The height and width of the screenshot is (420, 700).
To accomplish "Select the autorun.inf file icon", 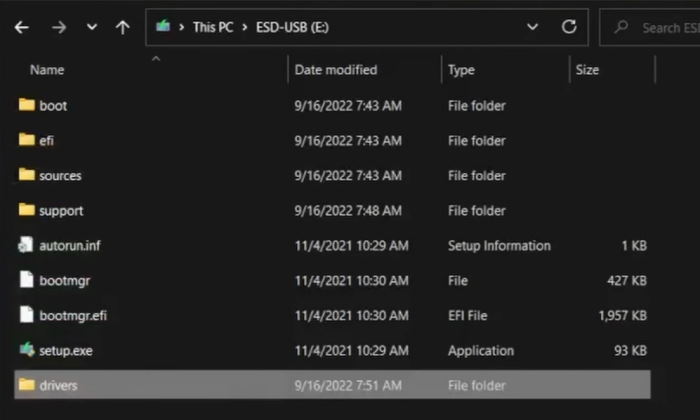I will pyautogui.click(x=26, y=245).
